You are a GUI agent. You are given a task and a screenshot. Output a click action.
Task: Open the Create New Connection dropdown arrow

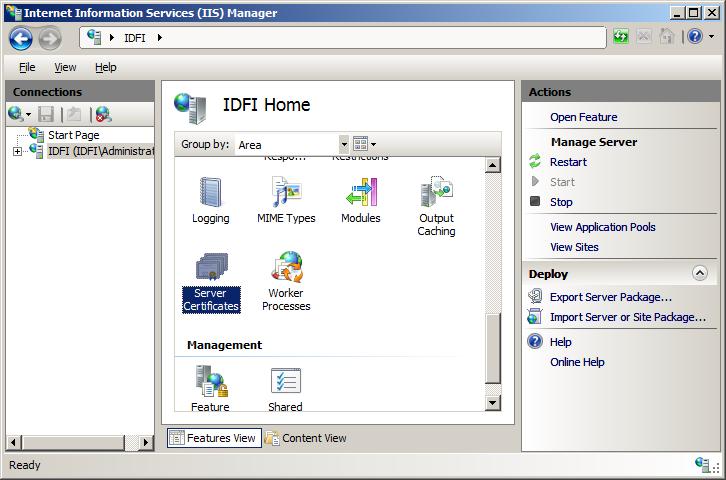pos(28,114)
